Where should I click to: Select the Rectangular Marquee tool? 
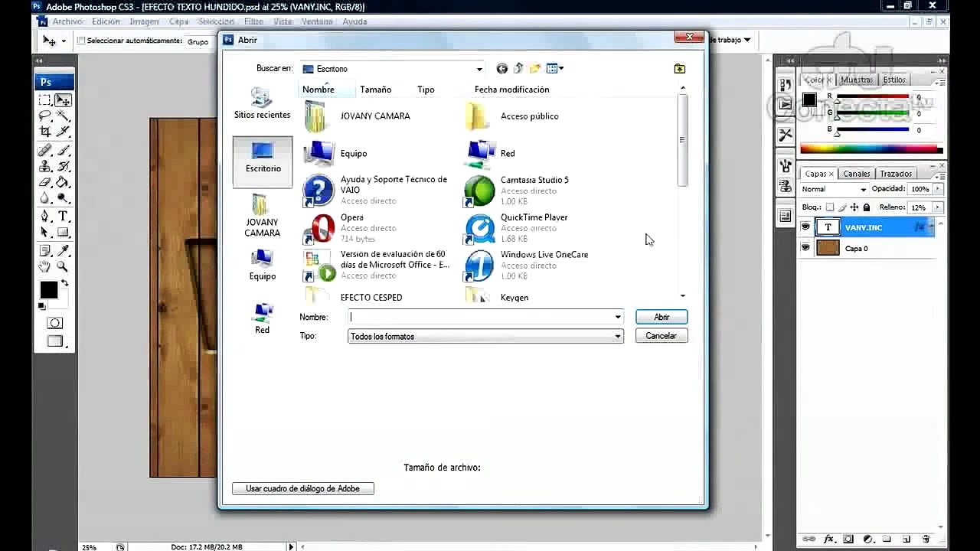pyautogui.click(x=45, y=100)
